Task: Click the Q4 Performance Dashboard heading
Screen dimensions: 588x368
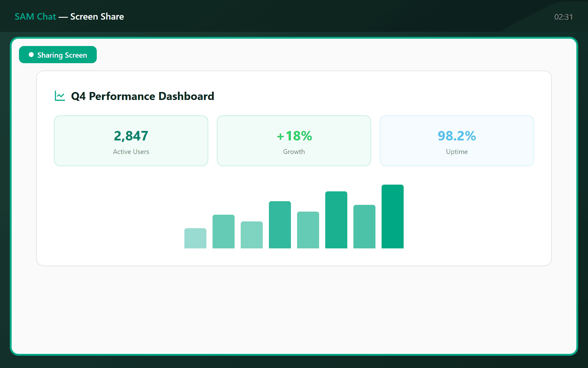Action: coord(142,96)
